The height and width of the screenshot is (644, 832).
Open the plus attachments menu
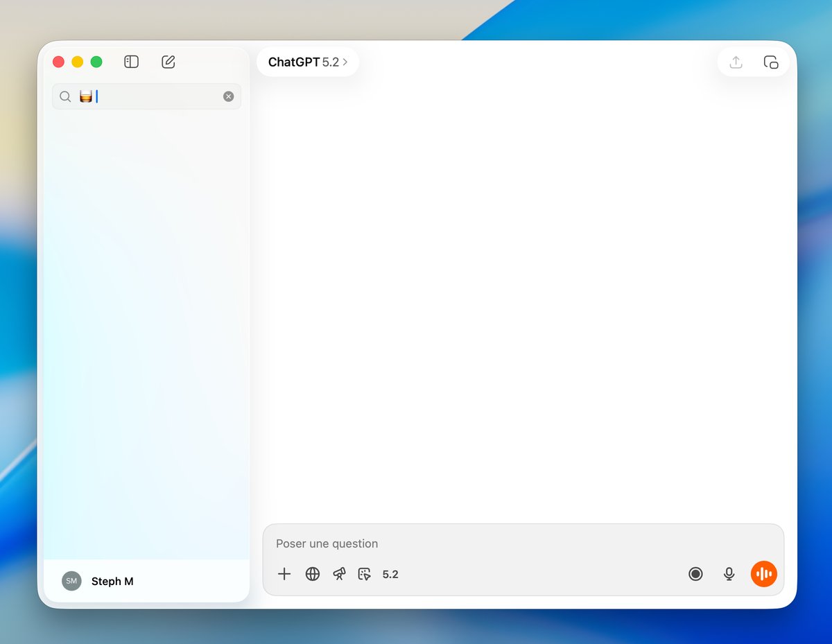(x=284, y=574)
